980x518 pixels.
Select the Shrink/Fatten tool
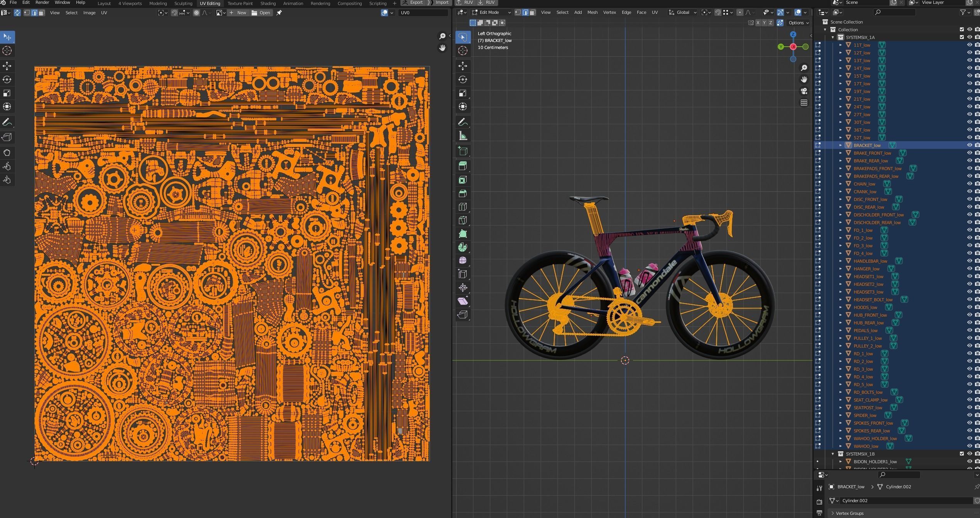click(x=463, y=288)
